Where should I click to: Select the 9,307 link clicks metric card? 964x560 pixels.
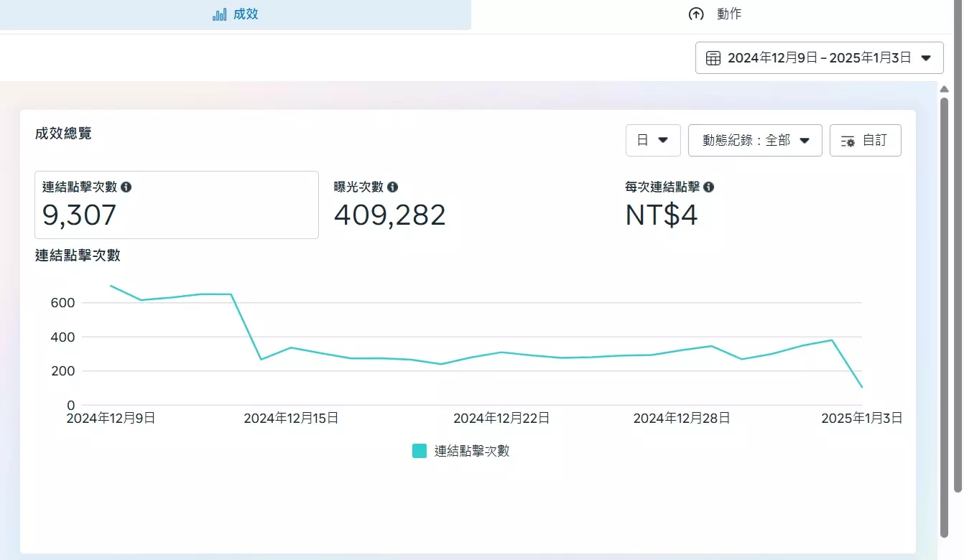tap(176, 205)
